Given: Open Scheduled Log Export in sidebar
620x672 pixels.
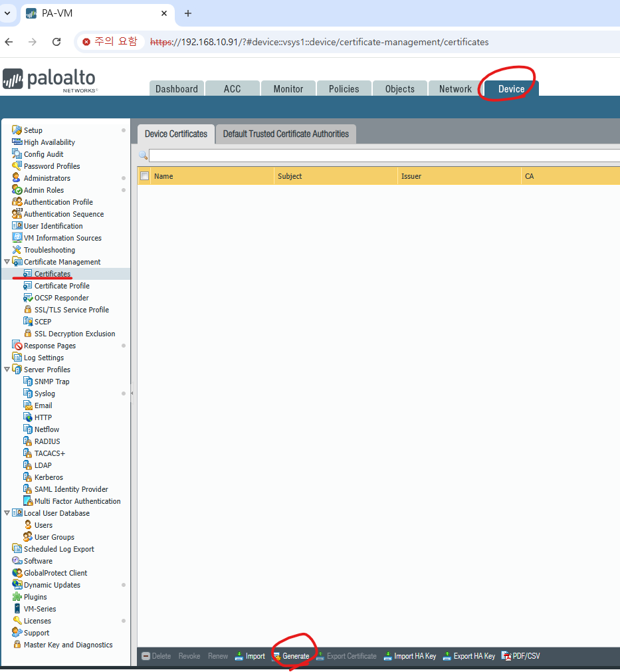Looking at the screenshot, I should 59,548.
